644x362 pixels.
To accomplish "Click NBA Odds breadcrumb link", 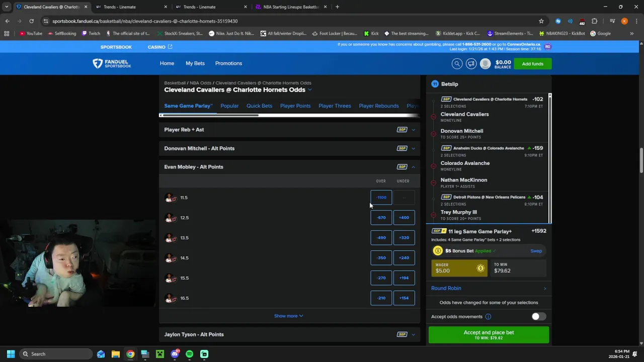I will (x=200, y=83).
